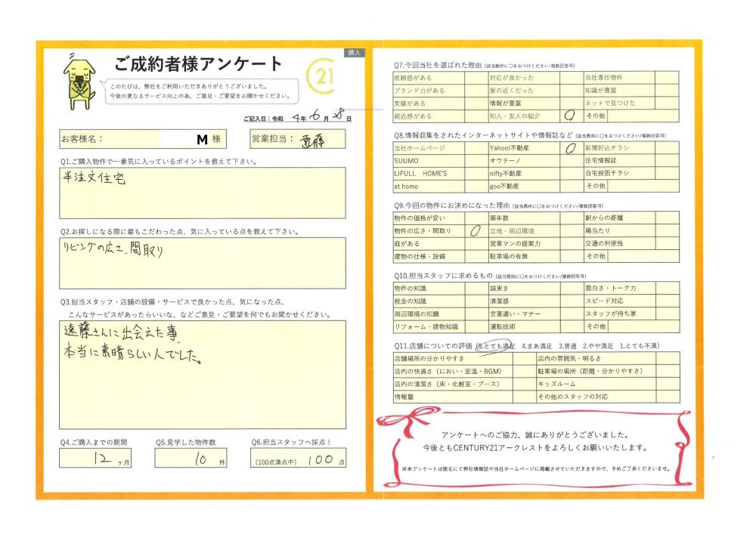Image resolution: width=756 pixels, height=550 pixels.
Task: Click the 営業担当 name field
Action: [318, 139]
